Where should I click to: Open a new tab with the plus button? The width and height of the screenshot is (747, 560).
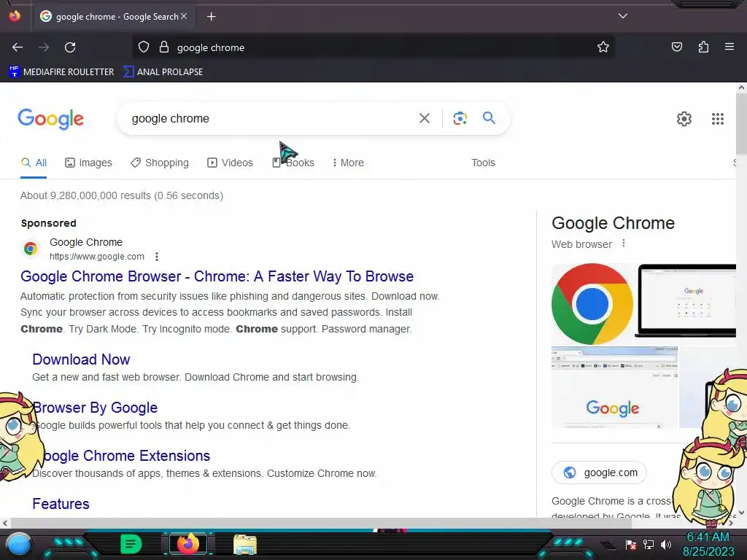[x=211, y=17]
